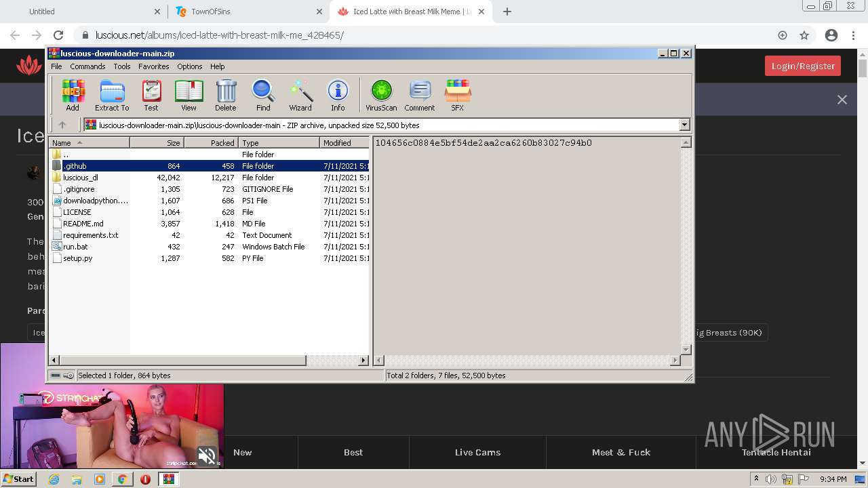
Task: Reload the page in Chrome
Action: click(58, 35)
